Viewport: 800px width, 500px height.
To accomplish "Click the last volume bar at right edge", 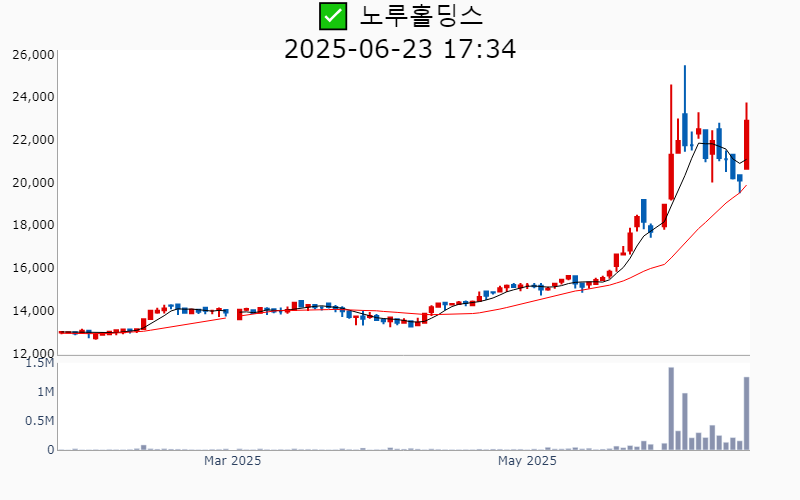I will [746, 413].
